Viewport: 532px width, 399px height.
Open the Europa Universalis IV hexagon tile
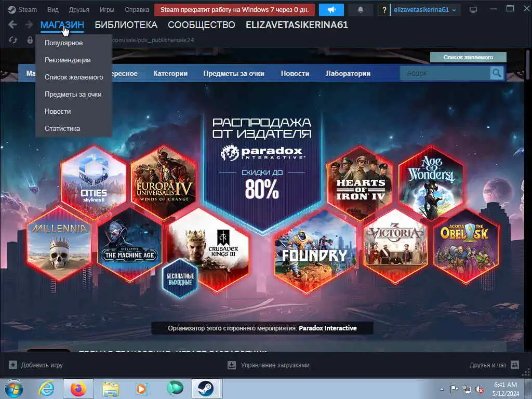point(164,182)
